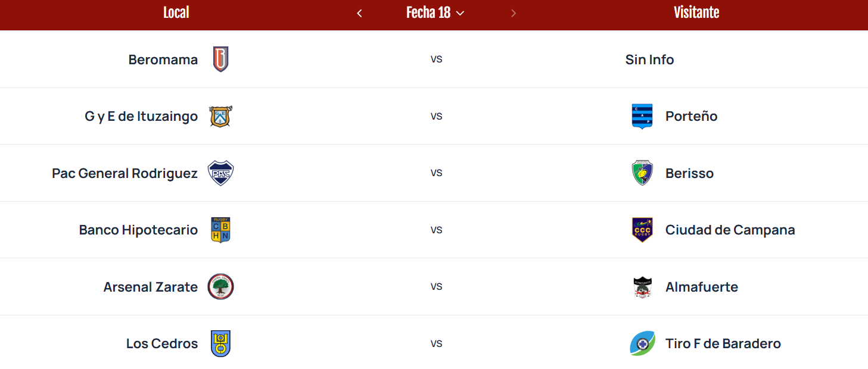
Task: Click the Pac General Rodriguez shield logo
Action: coord(220,173)
